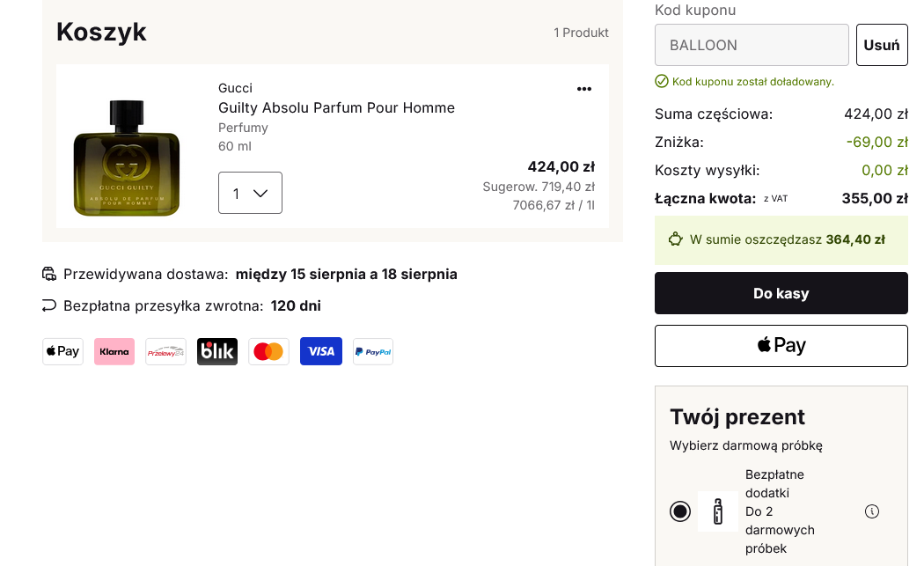Click the BLIK payment badge
Image resolution: width=924 pixels, height=566 pixels.
coord(217,351)
